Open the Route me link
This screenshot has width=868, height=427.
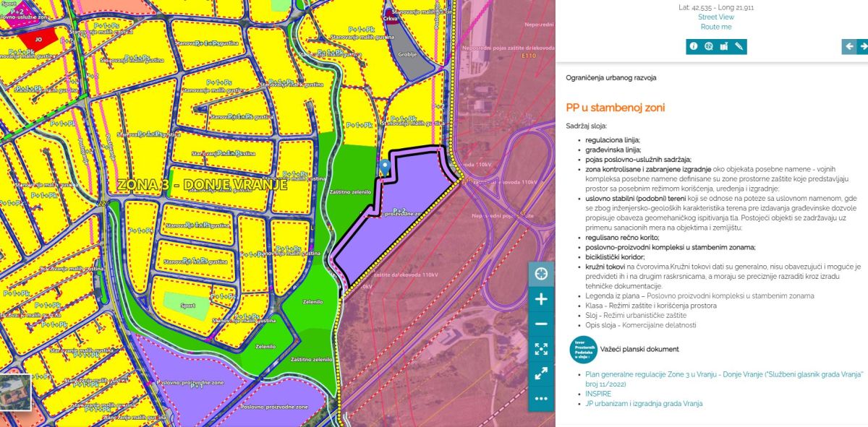coord(715,27)
